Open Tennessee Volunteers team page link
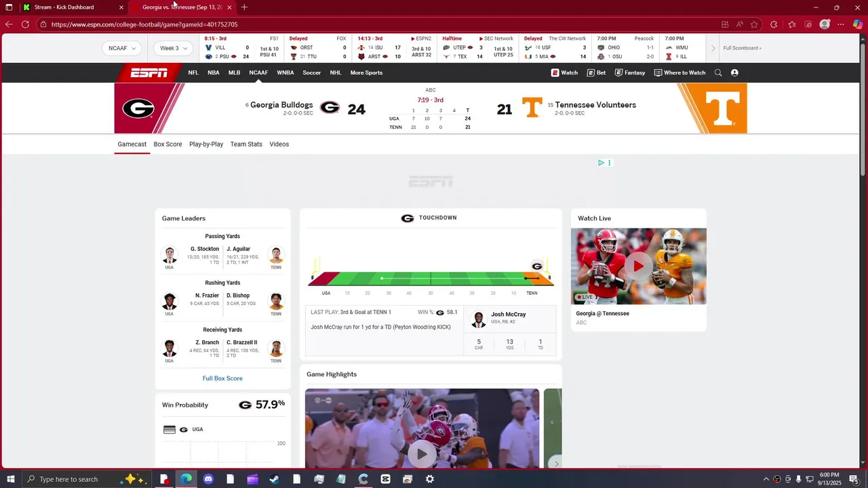 coord(595,105)
